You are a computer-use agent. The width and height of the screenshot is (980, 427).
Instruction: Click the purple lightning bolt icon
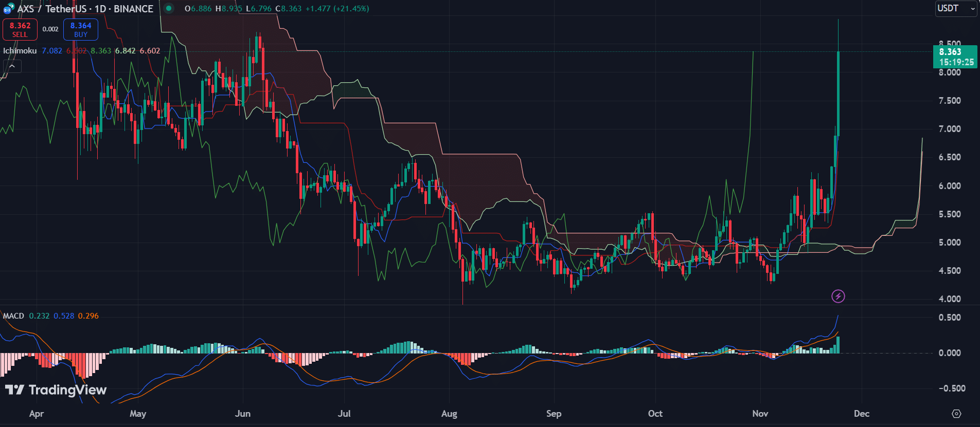(x=838, y=296)
